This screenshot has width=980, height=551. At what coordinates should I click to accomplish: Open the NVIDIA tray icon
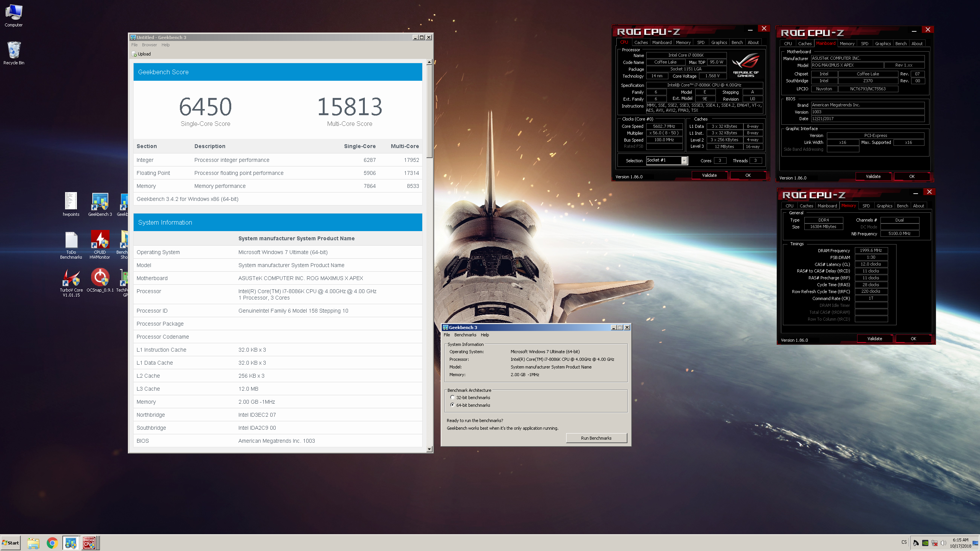click(925, 543)
